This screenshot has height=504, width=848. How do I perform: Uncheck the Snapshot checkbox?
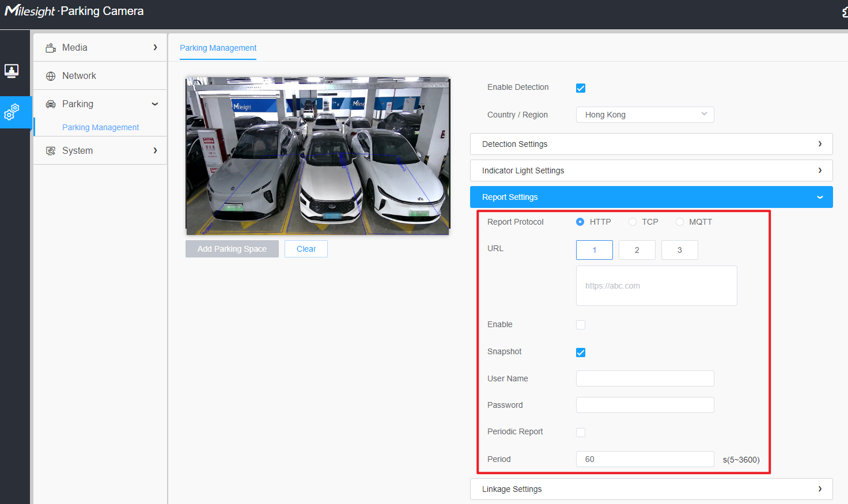pyautogui.click(x=581, y=353)
